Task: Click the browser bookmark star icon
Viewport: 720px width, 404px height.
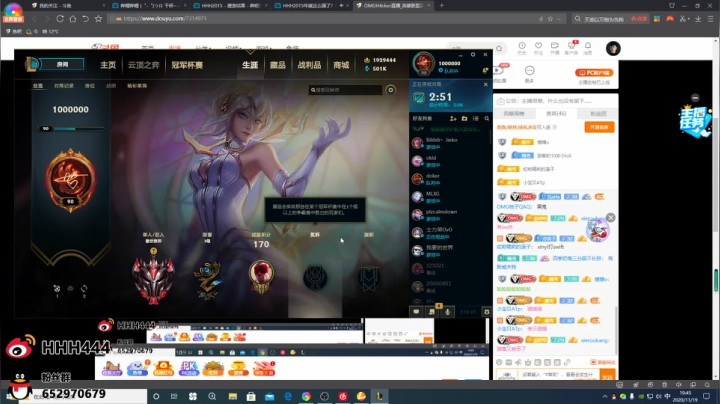Action: click(98, 19)
